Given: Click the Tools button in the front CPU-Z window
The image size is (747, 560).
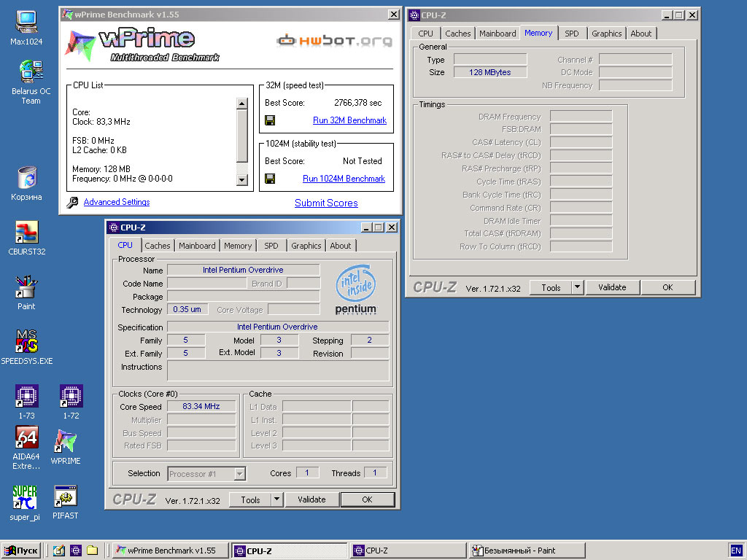Looking at the screenshot, I should click(251, 499).
